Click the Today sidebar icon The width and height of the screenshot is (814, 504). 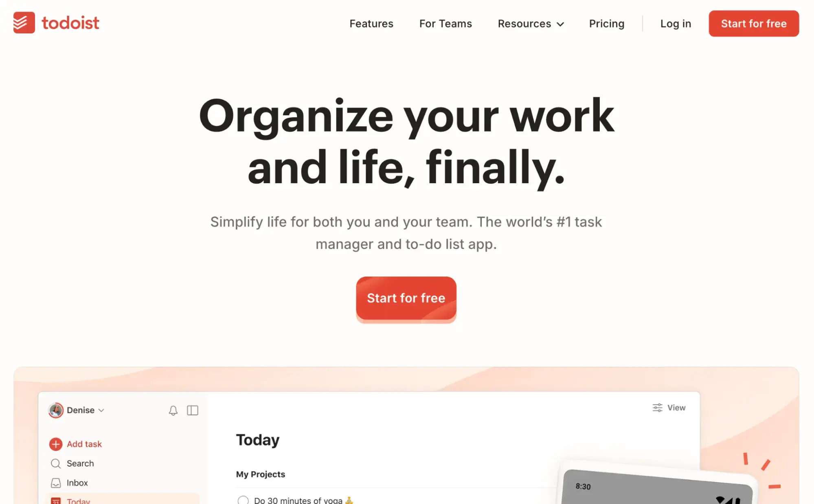click(x=57, y=500)
